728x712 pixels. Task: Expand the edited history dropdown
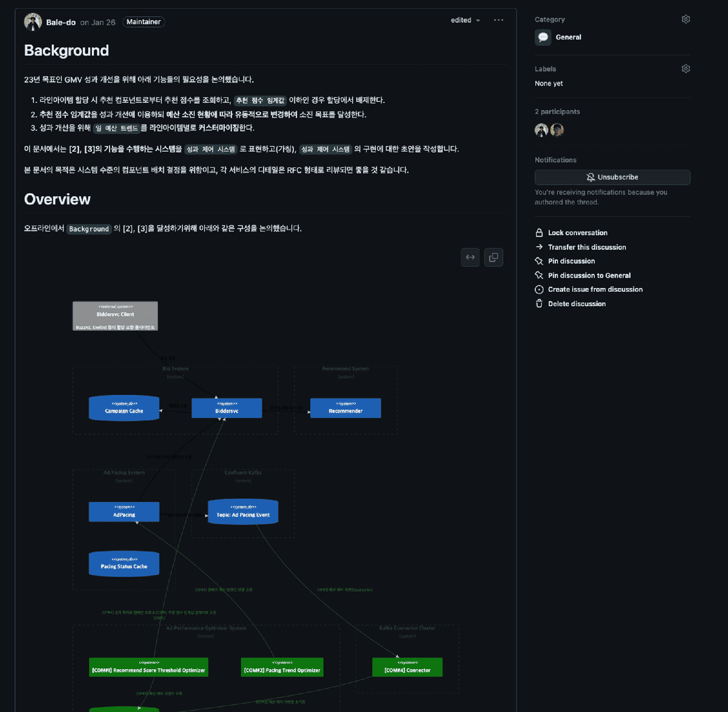click(465, 20)
